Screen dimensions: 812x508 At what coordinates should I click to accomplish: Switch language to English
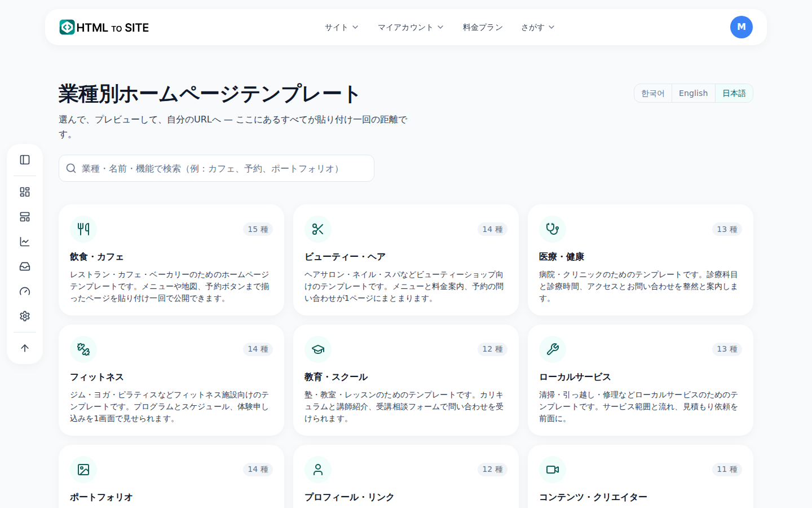[x=693, y=93]
